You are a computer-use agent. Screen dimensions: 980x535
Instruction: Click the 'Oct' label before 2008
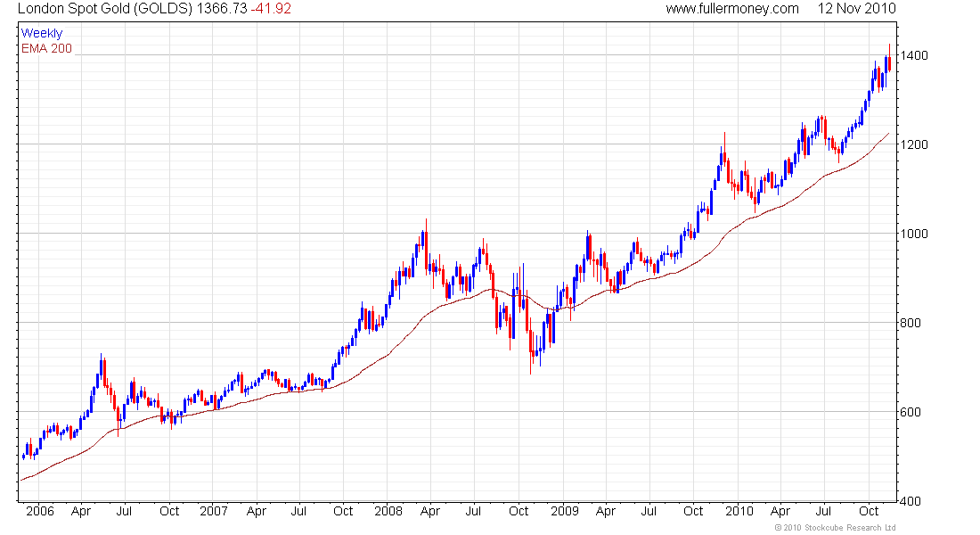(x=343, y=511)
